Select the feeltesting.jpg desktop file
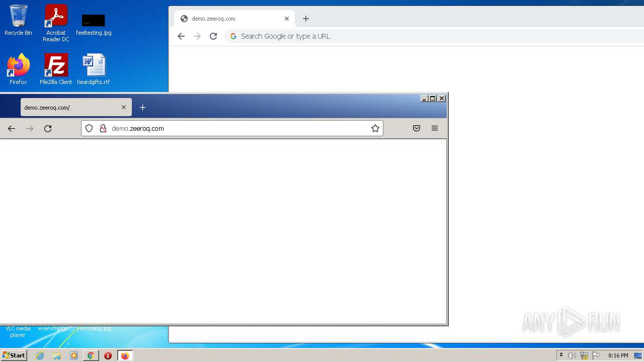This screenshot has width=644, height=362. (x=94, y=24)
